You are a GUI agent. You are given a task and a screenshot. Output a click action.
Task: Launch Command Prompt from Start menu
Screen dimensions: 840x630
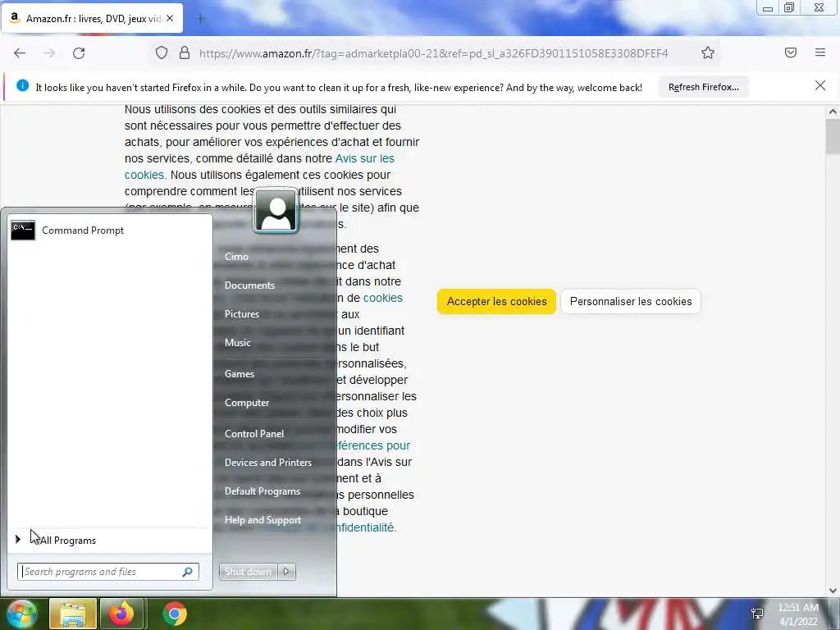(x=110, y=231)
